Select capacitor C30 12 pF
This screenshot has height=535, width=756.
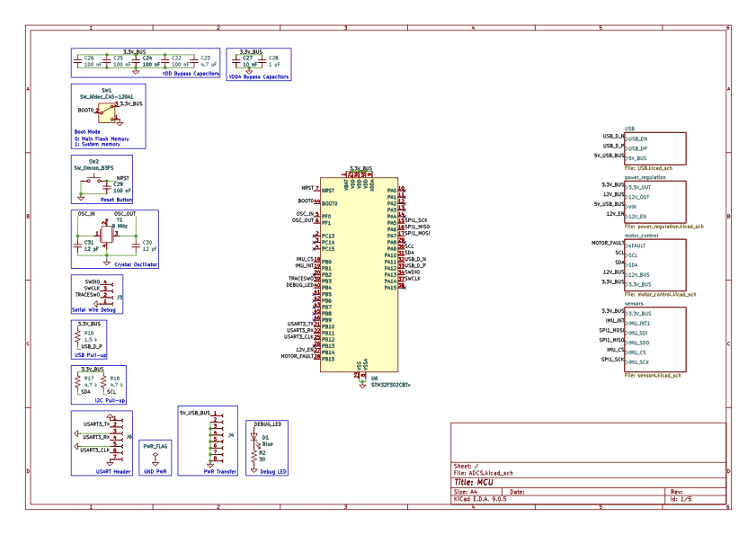pyautogui.click(x=136, y=245)
